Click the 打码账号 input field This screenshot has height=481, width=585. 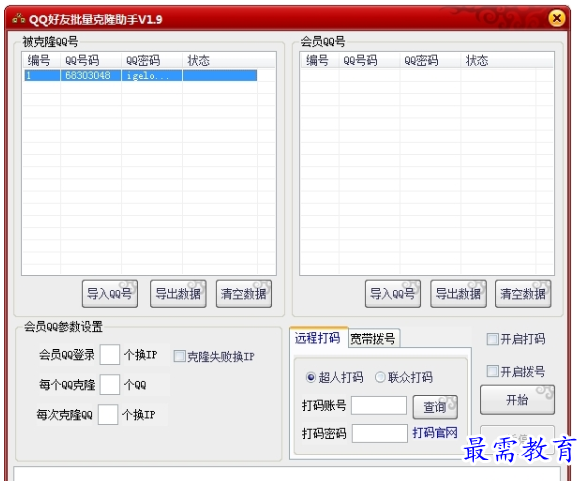(379, 405)
